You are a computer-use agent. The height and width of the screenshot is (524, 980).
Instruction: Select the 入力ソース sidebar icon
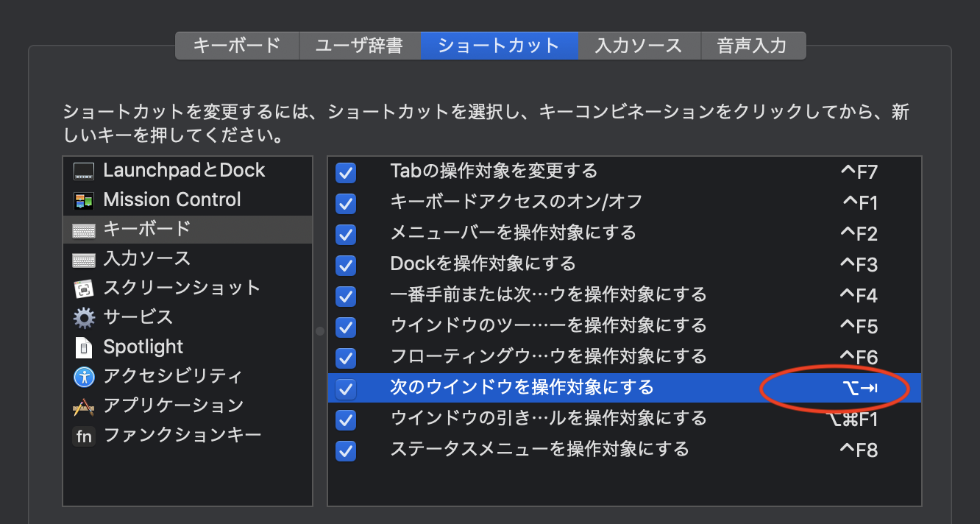pyautogui.click(x=83, y=258)
